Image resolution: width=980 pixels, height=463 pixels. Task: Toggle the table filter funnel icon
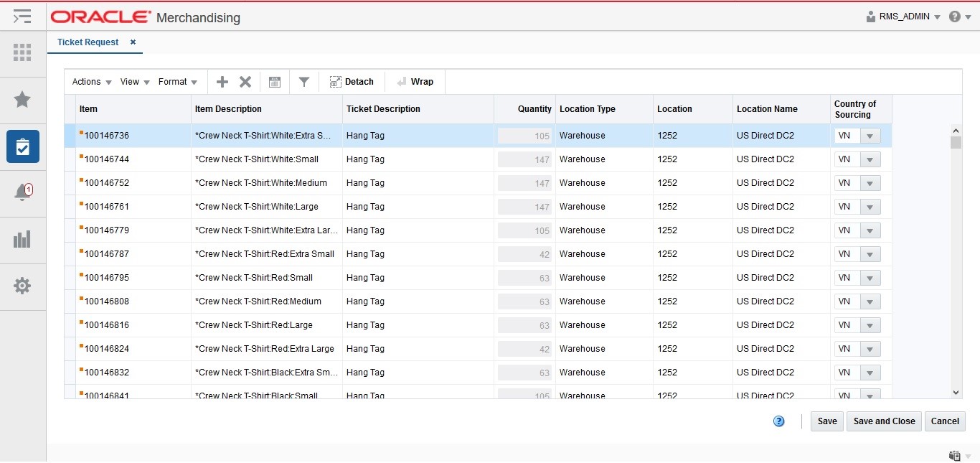(x=304, y=82)
